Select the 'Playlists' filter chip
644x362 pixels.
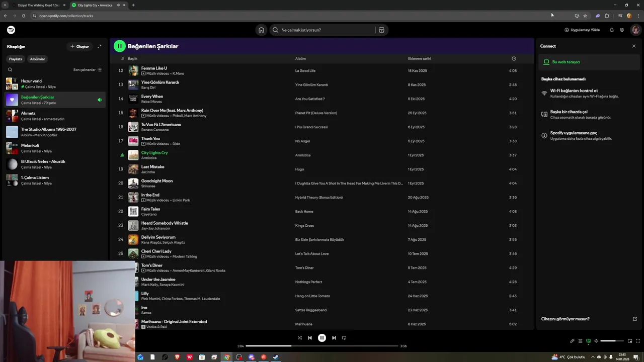pyautogui.click(x=16, y=59)
